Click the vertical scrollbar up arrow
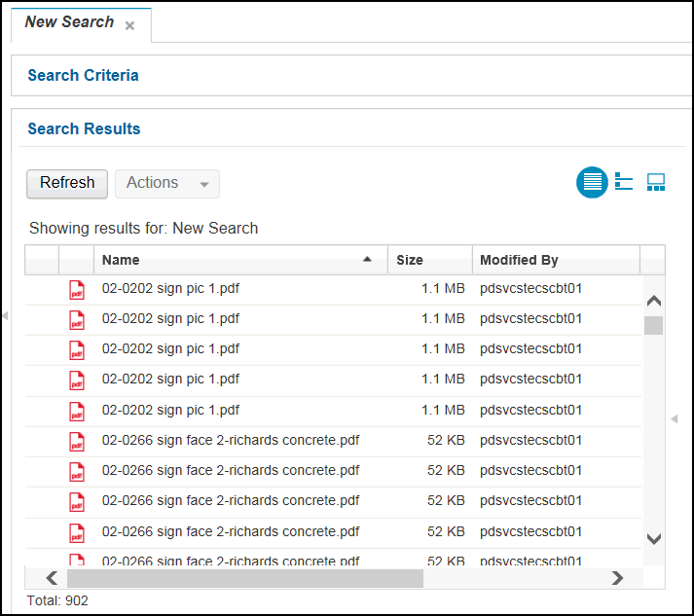Image resolution: width=694 pixels, height=616 pixels. (654, 301)
